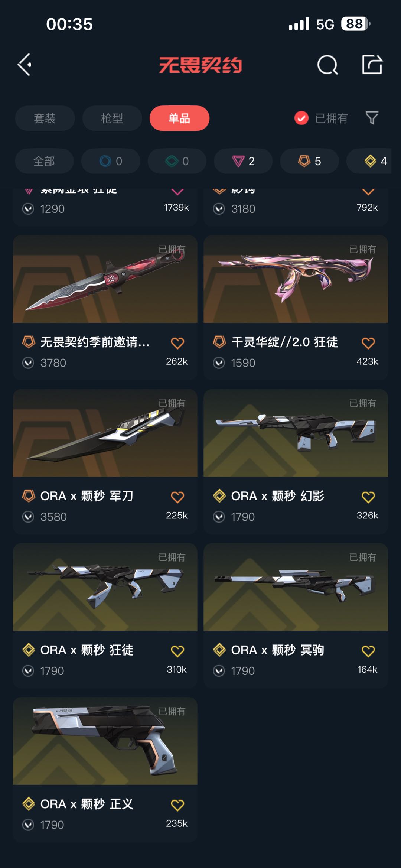Switch to the 套装 tab
The width and height of the screenshot is (401, 868).
point(45,118)
